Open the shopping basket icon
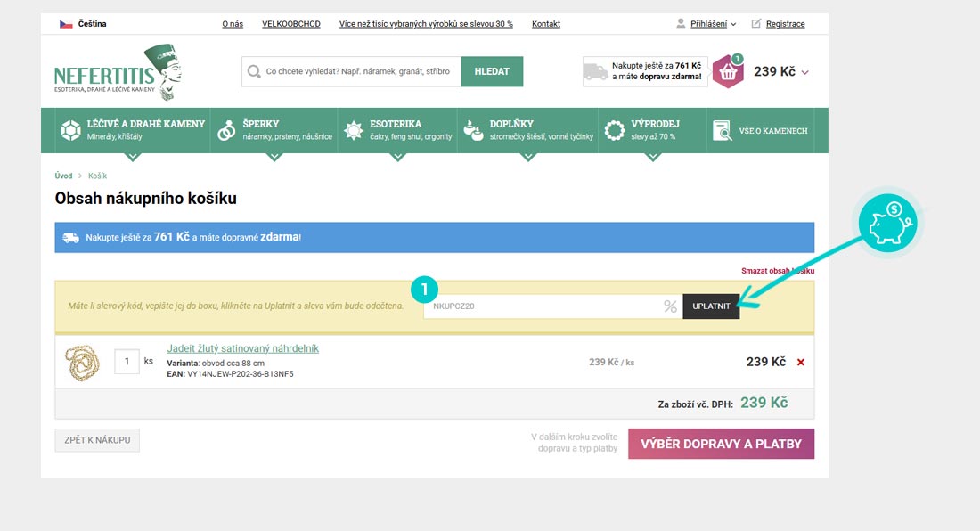The image size is (980, 531). coord(728,72)
